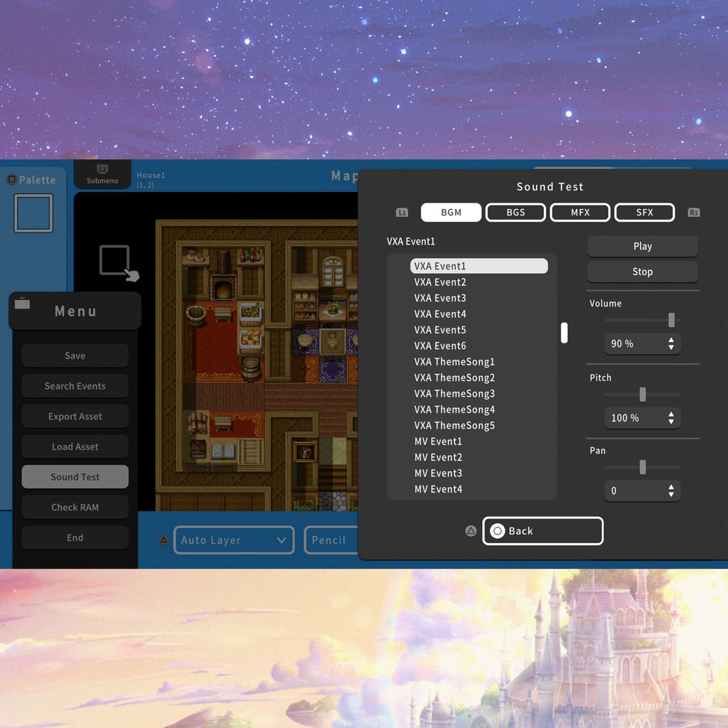
Task: Switch sound category to BGS
Action: tap(515, 212)
